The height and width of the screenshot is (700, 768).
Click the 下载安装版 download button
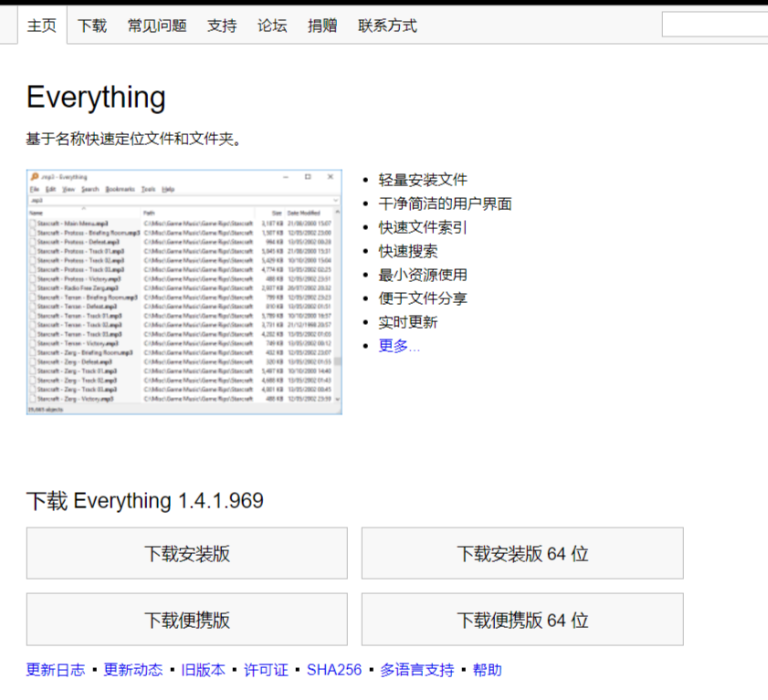click(x=186, y=552)
